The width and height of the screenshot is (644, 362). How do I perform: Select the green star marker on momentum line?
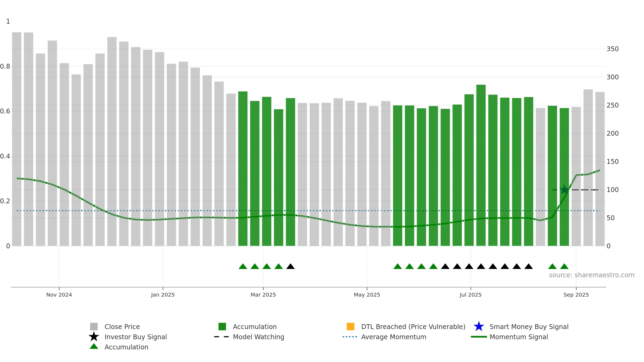coord(564,190)
